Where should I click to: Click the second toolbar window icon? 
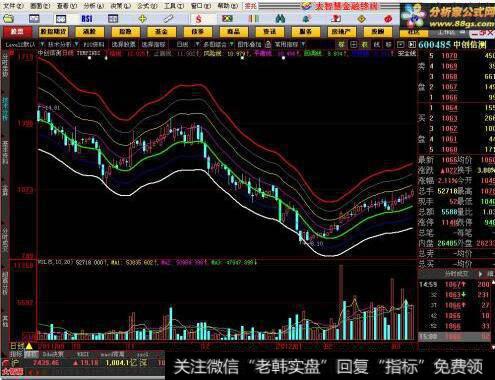[x=34, y=19]
